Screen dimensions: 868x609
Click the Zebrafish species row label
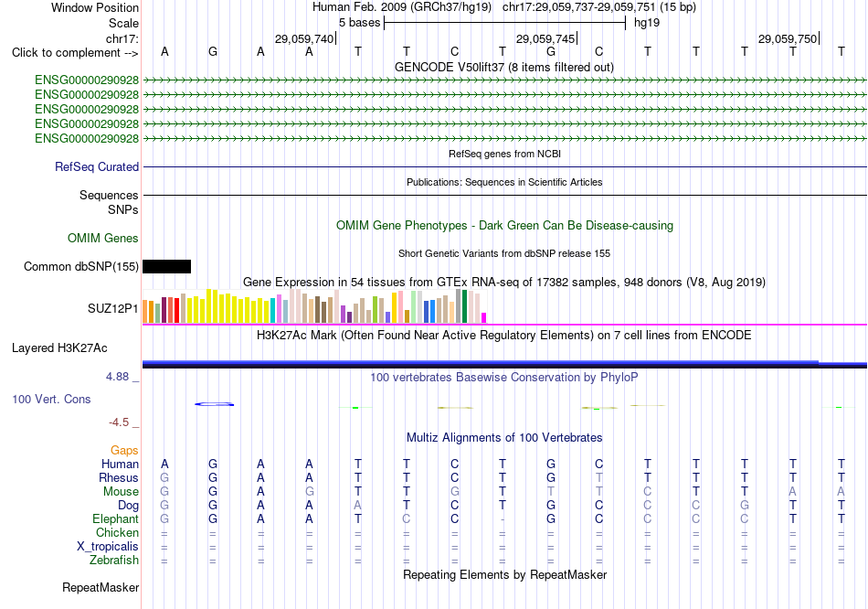tap(114, 561)
